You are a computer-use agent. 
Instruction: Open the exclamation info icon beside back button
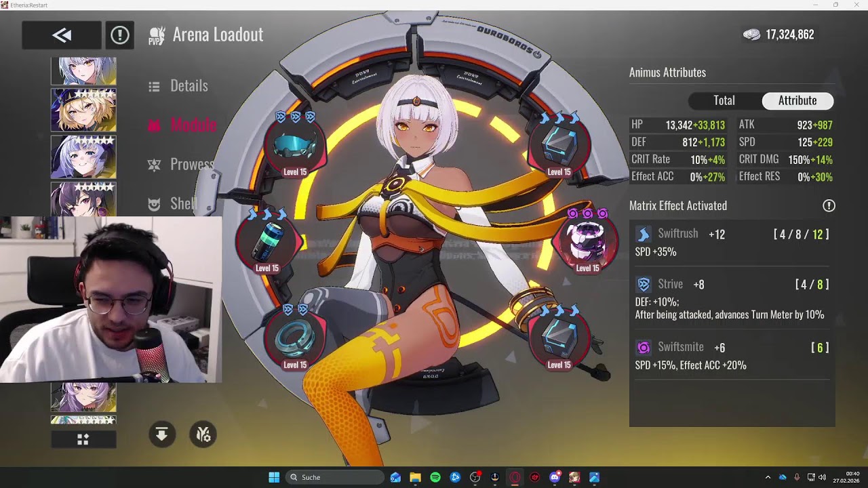click(x=120, y=35)
